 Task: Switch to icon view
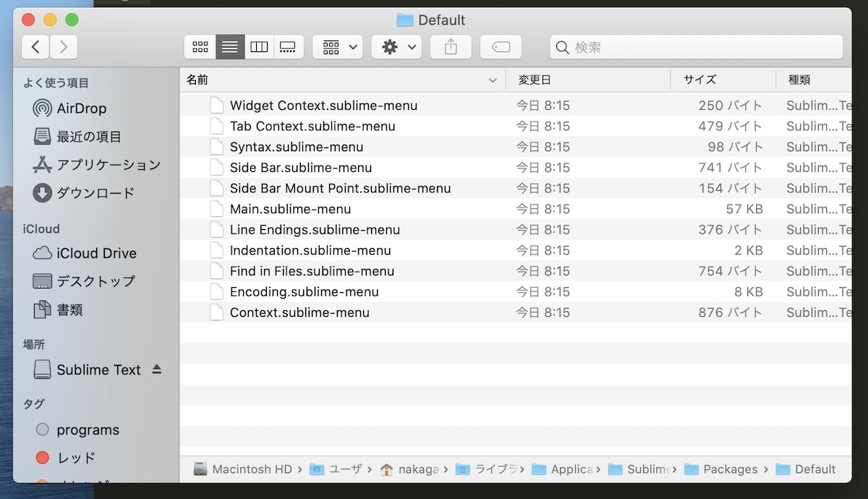click(200, 47)
